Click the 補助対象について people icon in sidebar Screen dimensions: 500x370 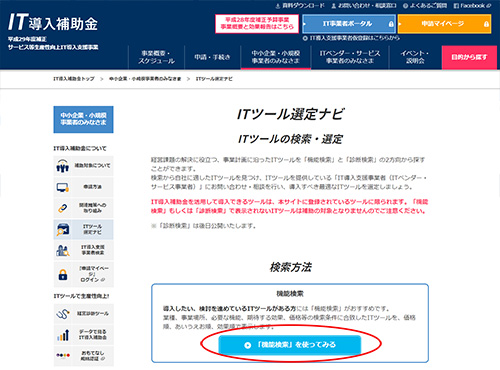pyautogui.click(x=62, y=166)
